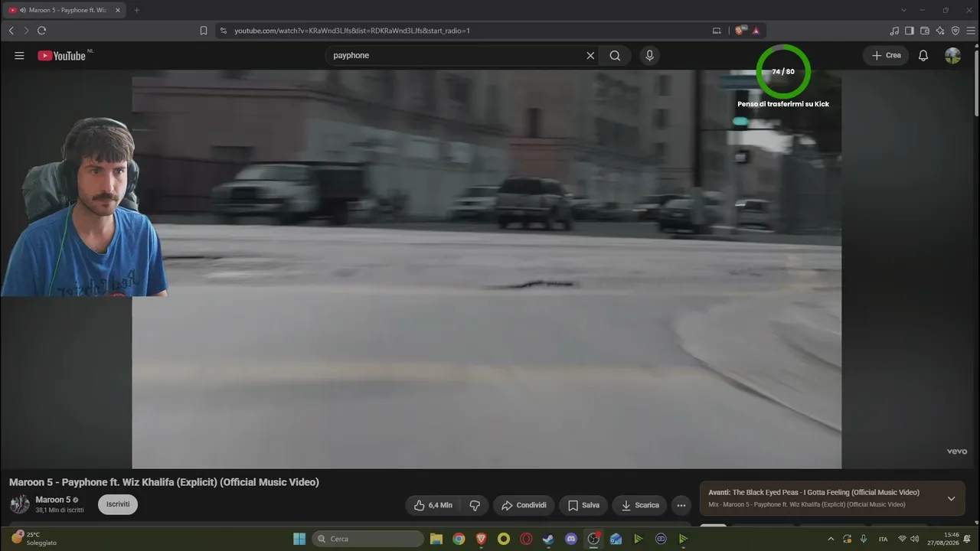Open the Brave VPN shield icon

click(955, 31)
